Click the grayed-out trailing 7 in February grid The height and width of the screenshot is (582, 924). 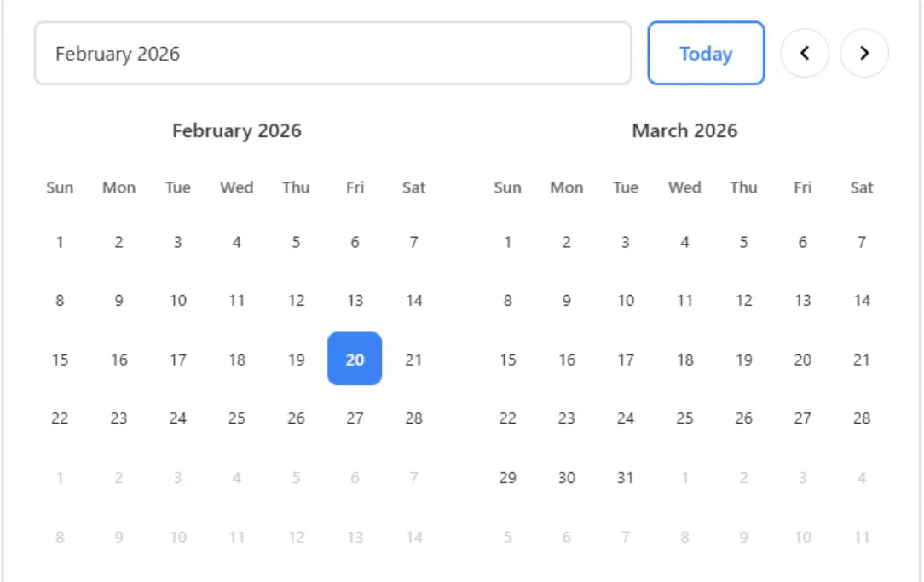pos(414,478)
